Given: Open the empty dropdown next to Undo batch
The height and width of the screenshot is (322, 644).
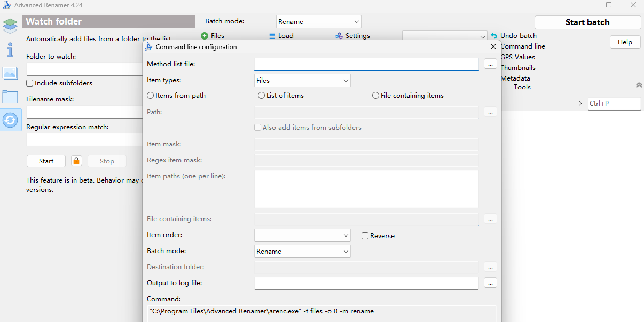Looking at the screenshot, I should 445,36.
